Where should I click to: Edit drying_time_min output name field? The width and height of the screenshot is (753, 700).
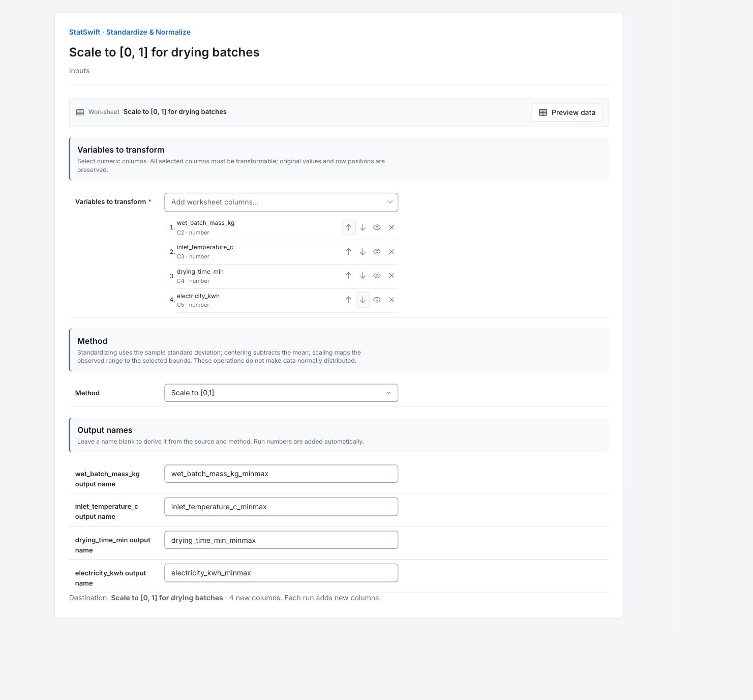pos(281,540)
